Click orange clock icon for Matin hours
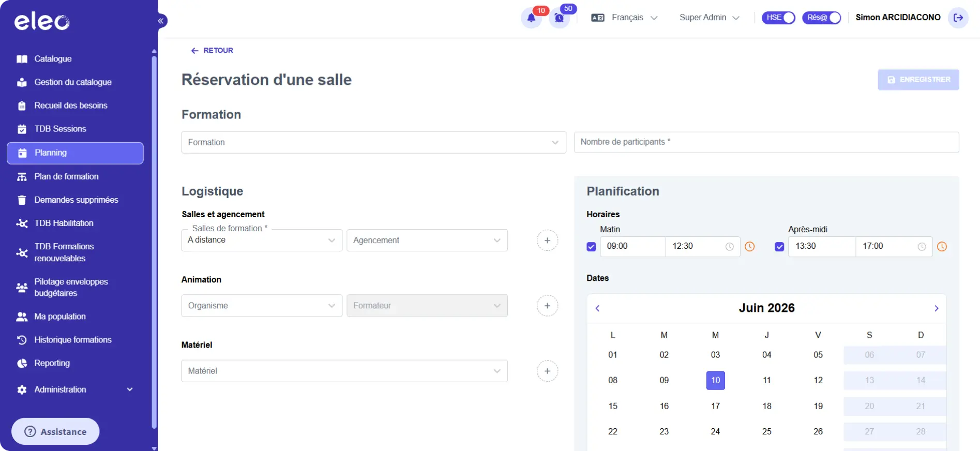The height and width of the screenshot is (451, 980). [x=749, y=247]
